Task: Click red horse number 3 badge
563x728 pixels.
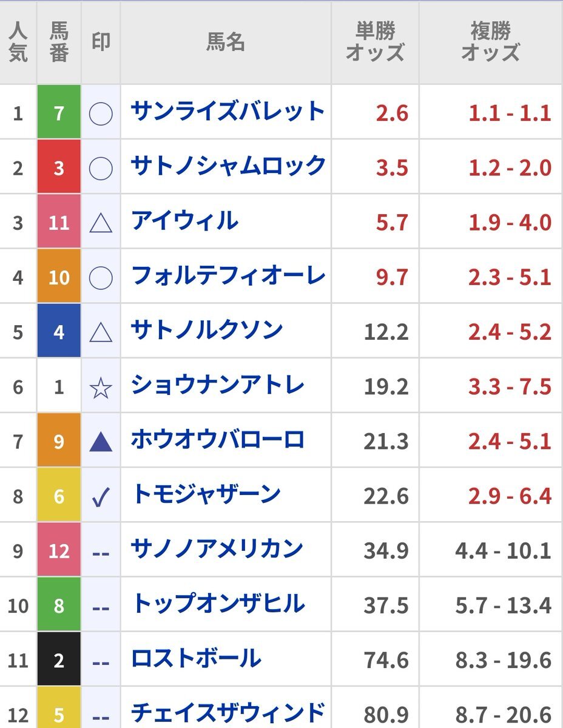Action: [59, 167]
